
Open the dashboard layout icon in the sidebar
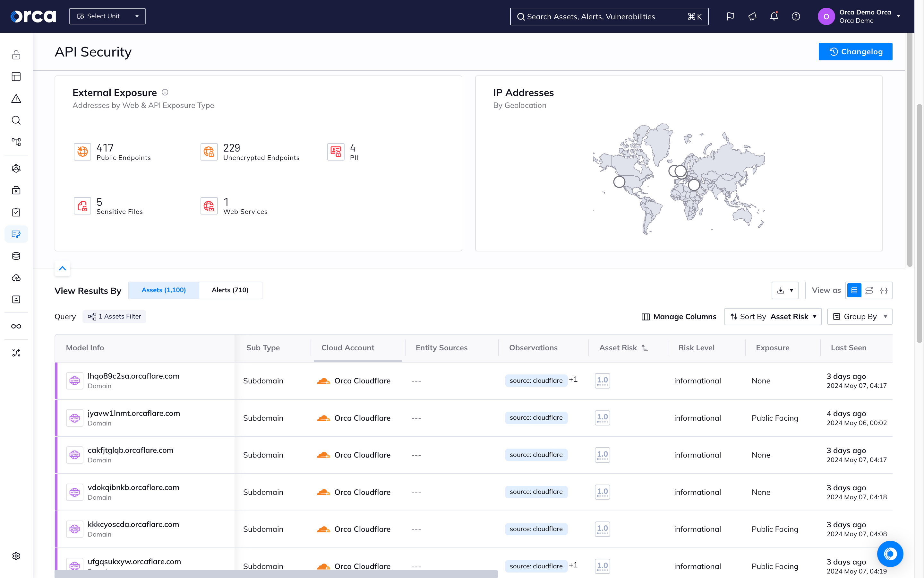click(x=16, y=76)
